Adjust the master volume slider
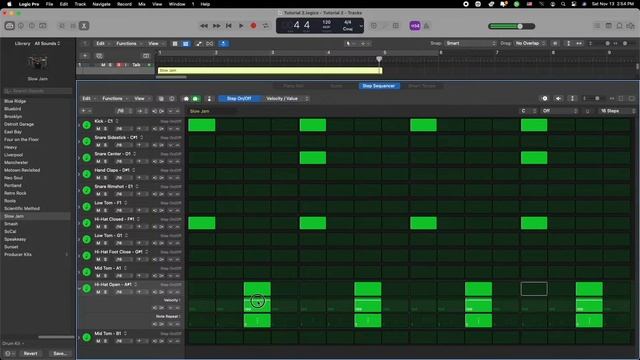 (512, 26)
